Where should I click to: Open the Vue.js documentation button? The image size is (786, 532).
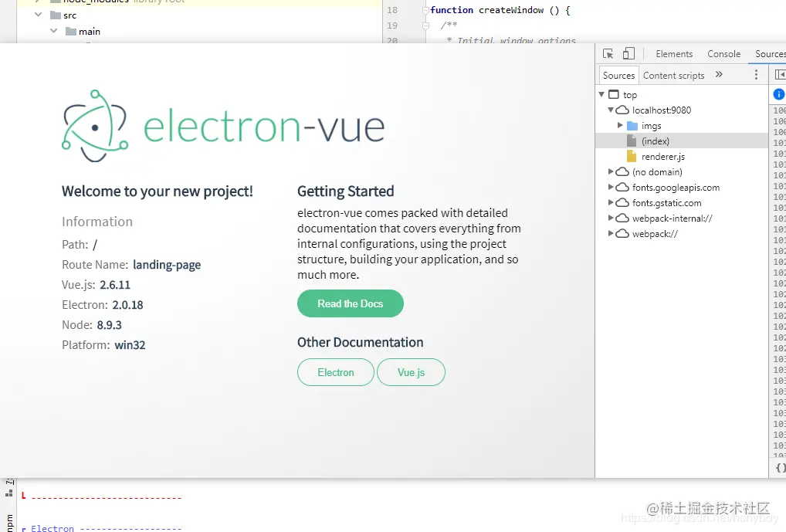411,372
